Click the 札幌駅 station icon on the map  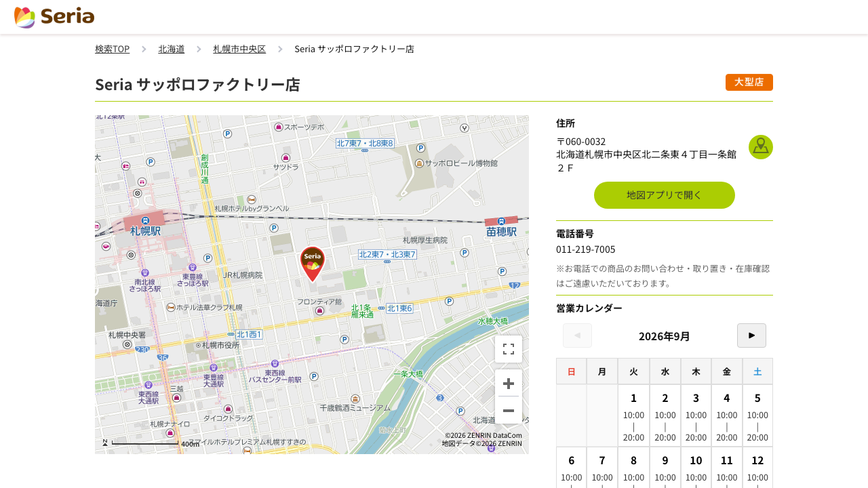coord(145,220)
